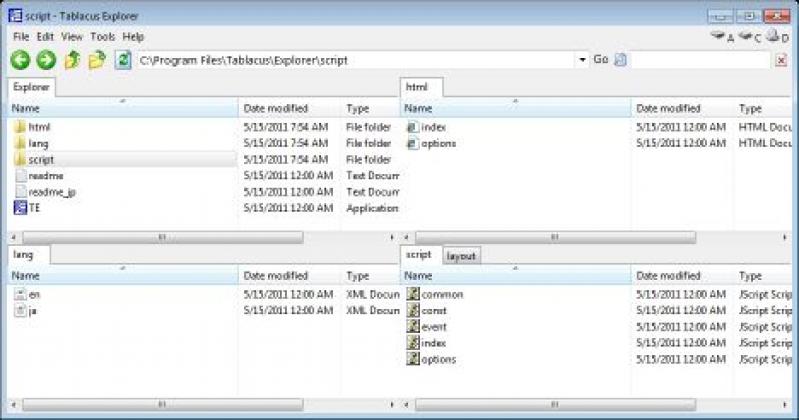The width and height of the screenshot is (799, 420).
Task: Select the index JScript file icon
Action: pos(413,343)
